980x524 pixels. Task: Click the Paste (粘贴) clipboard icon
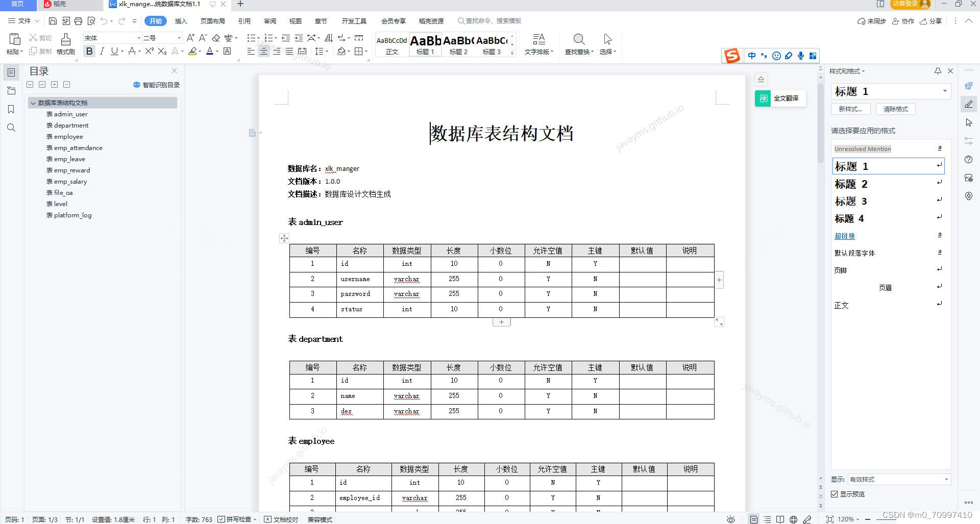(x=15, y=39)
